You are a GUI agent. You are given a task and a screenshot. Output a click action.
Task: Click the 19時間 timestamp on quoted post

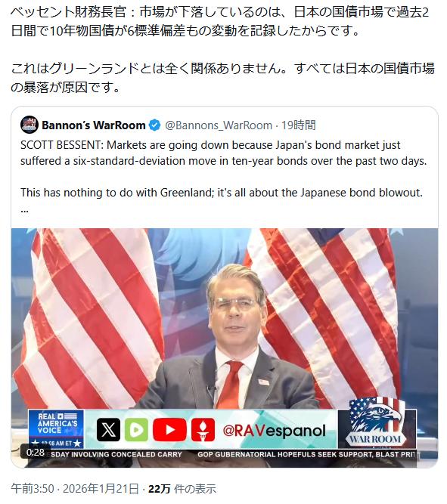click(x=299, y=125)
